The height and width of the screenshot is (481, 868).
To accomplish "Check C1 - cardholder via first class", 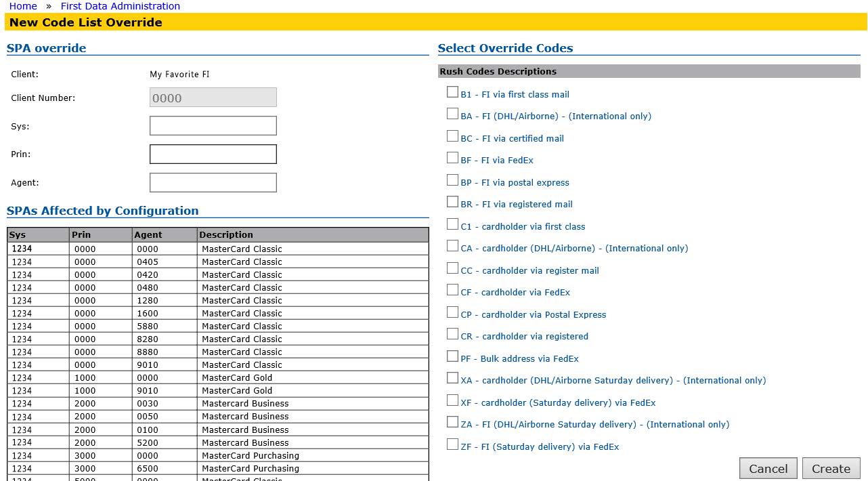I will click(452, 224).
